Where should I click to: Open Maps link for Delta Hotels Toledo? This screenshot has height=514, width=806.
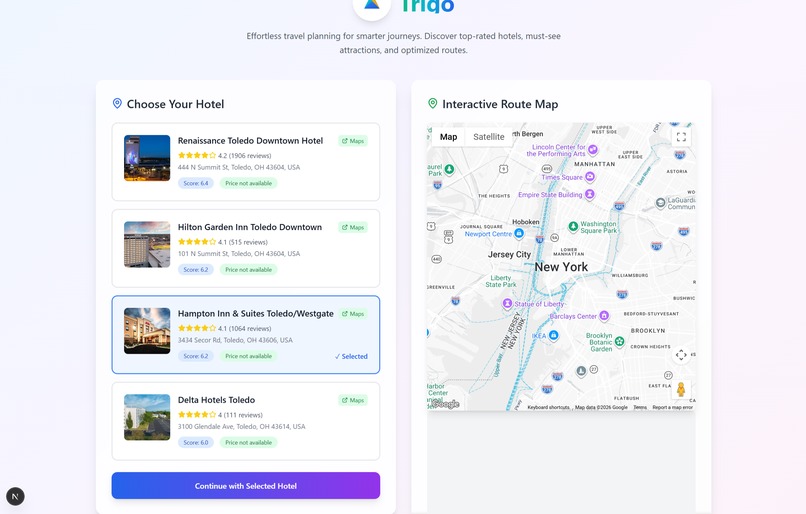click(353, 400)
